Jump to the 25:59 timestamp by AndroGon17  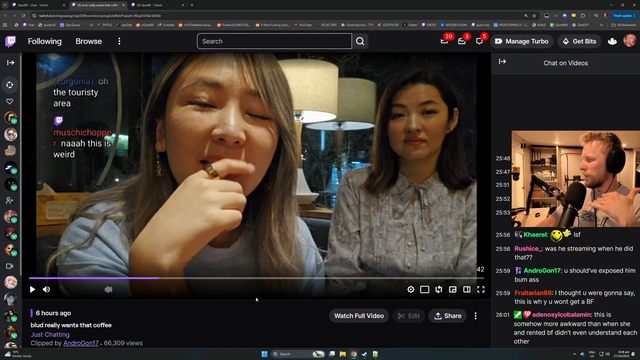pyautogui.click(x=503, y=271)
